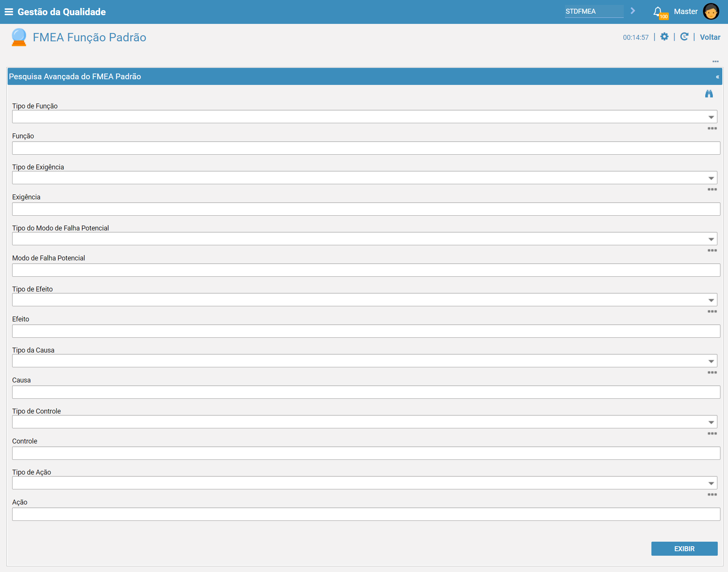Screen dimensions: 728x572
Task: Open ellipsis under Tipo do Modo de Falha
Action: [x=712, y=251]
